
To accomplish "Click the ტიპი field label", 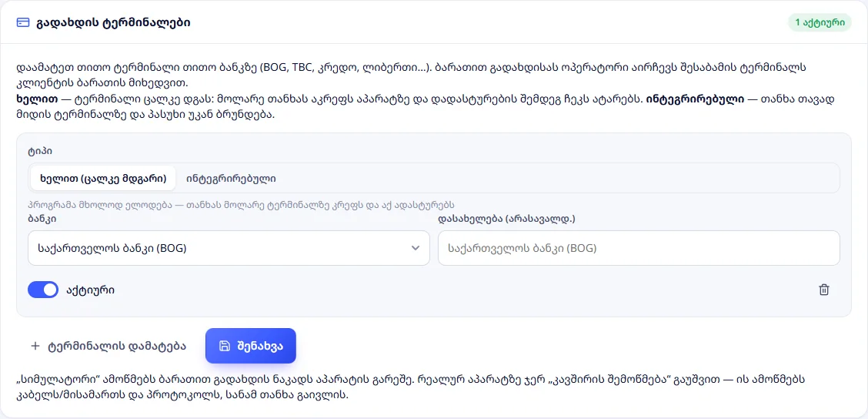I will 40,151.
